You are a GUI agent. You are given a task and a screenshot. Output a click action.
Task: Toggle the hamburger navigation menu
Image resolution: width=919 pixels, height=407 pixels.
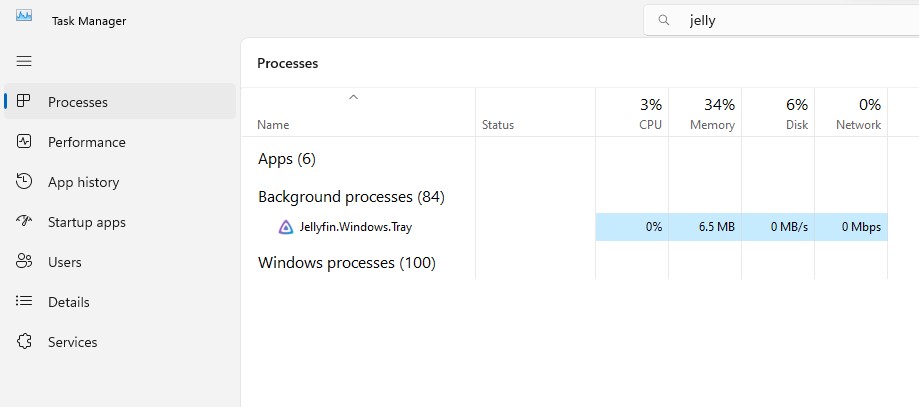[x=25, y=61]
